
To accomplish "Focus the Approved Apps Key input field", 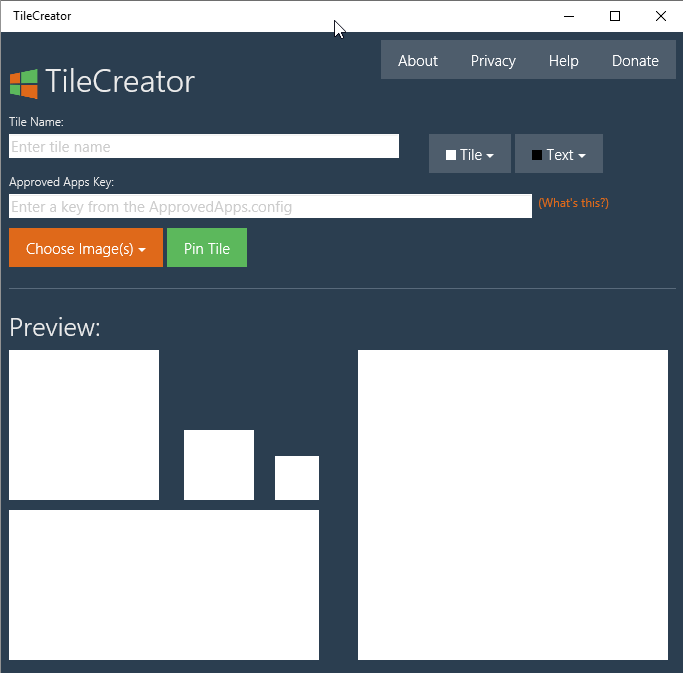I will [270, 206].
